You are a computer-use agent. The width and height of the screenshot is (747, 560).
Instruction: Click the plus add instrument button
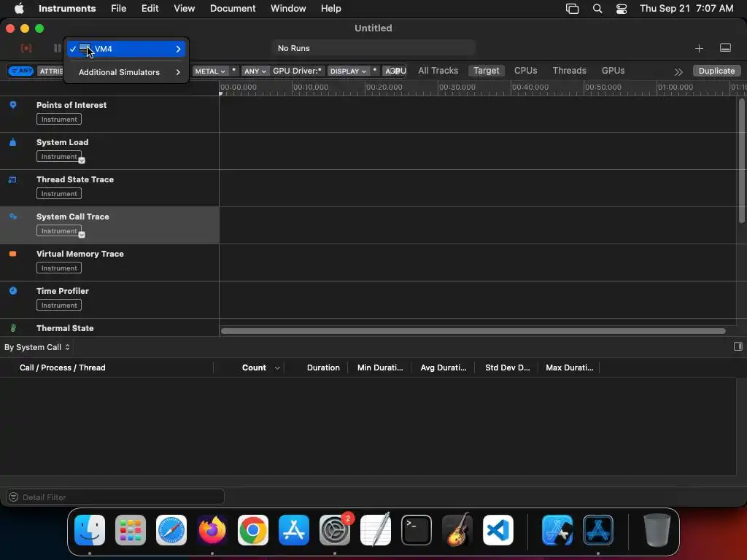point(699,48)
